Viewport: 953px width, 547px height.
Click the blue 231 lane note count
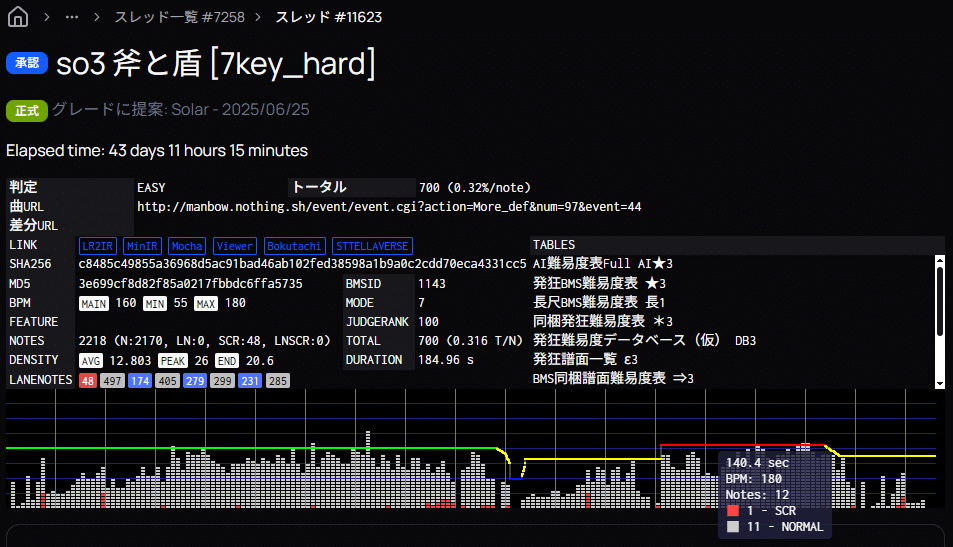click(250, 381)
